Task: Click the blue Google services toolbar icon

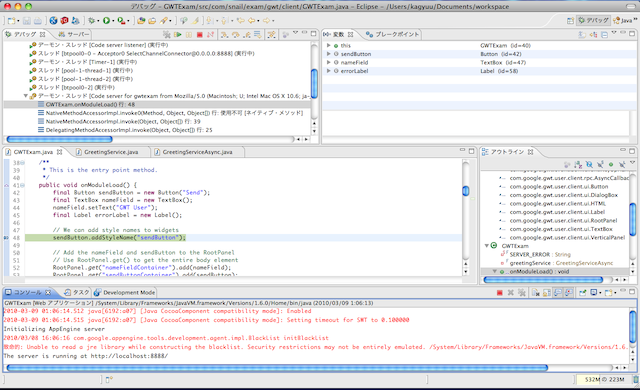Action: [53, 20]
